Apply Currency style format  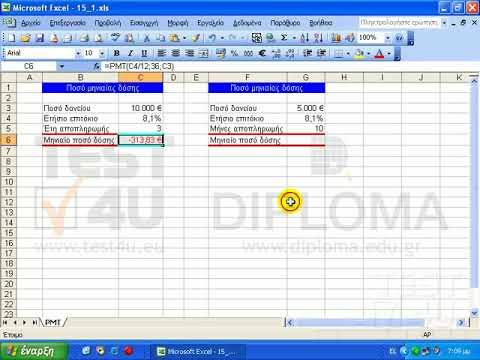(220, 53)
